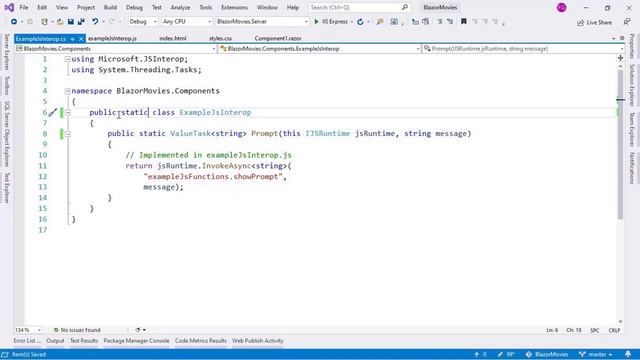Open the Any CPU platform dropdown
Screen dimensions: 640x360
coord(187,22)
